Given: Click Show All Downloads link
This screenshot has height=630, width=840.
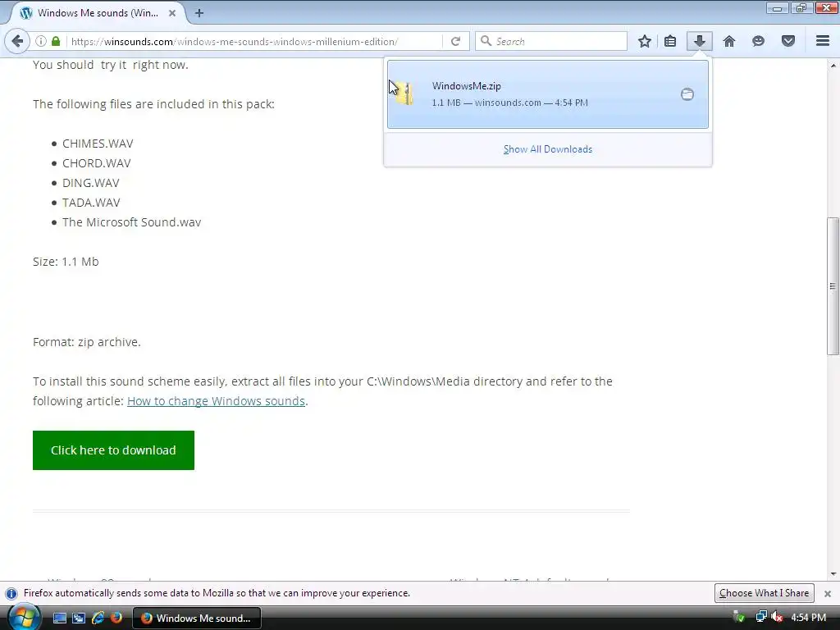Looking at the screenshot, I should pos(547,149).
